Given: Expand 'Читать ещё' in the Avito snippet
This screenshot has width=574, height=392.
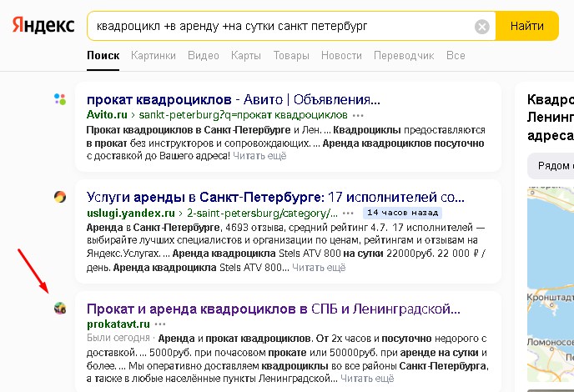Looking at the screenshot, I should point(259,156).
